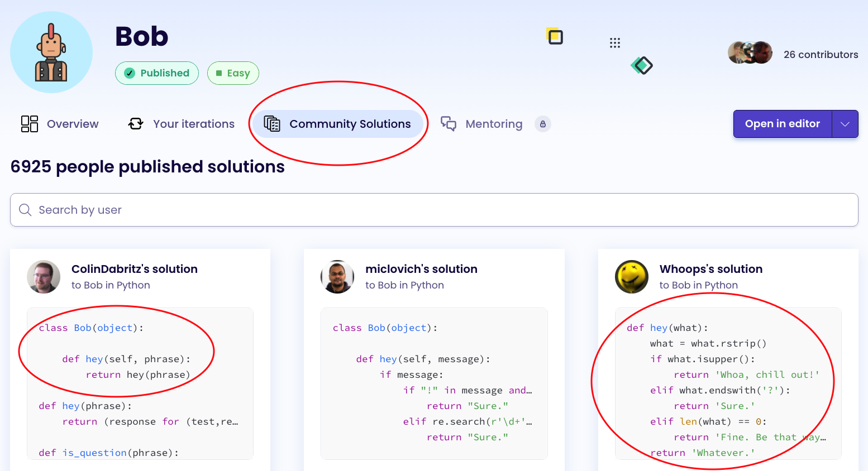Expand the dropdown arrow next to Open in editor
The height and width of the screenshot is (471, 868).
[x=845, y=124]
